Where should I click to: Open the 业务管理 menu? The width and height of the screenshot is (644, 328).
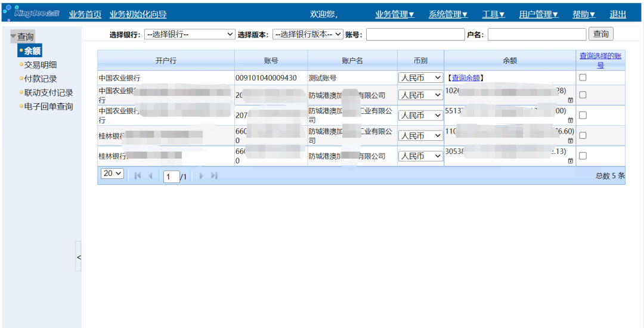(x=394, y=14)
